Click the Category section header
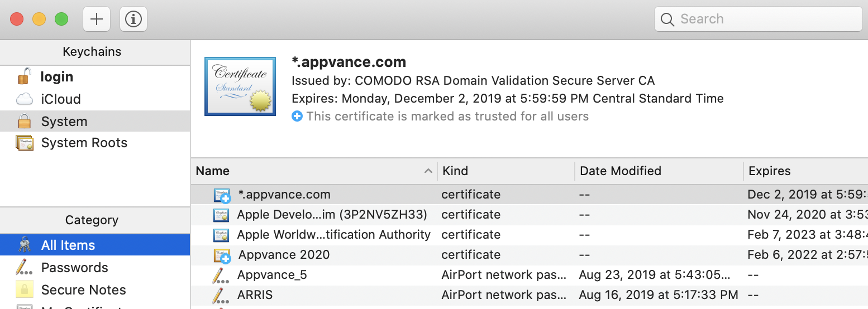The height and width of the screenshot is (309, 868). click(95, 220)
